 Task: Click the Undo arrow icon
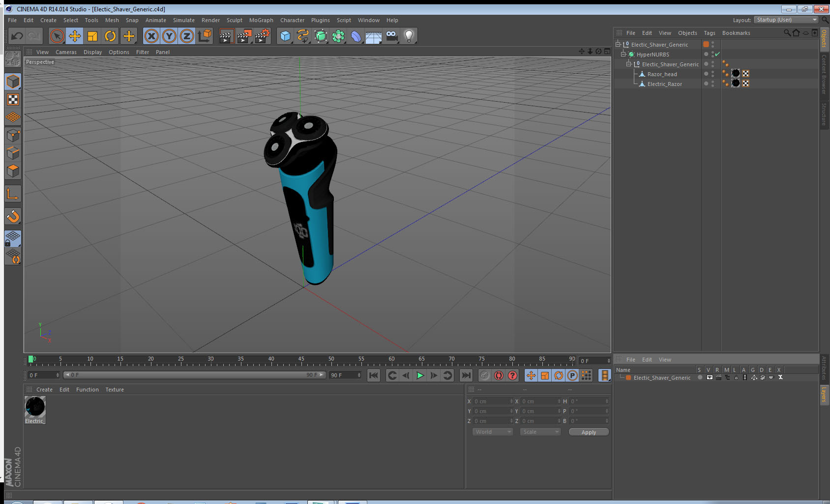pyautogui.click(x=17, y=36)
